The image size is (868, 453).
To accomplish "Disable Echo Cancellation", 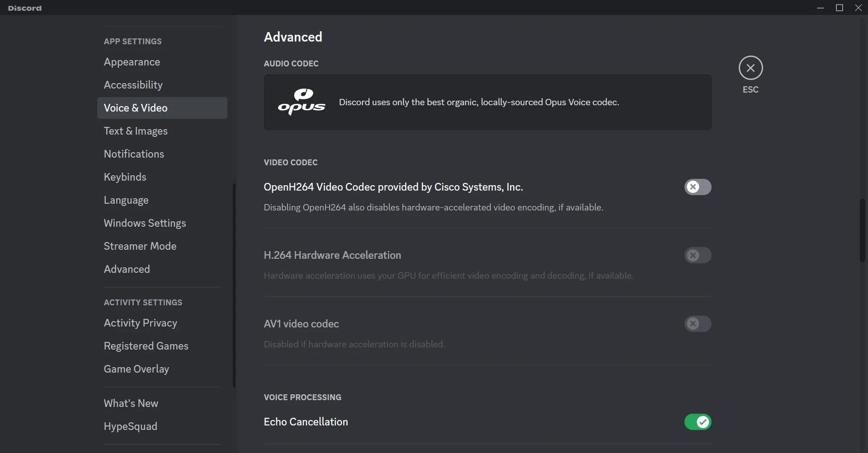I will (x=698, y=422).
